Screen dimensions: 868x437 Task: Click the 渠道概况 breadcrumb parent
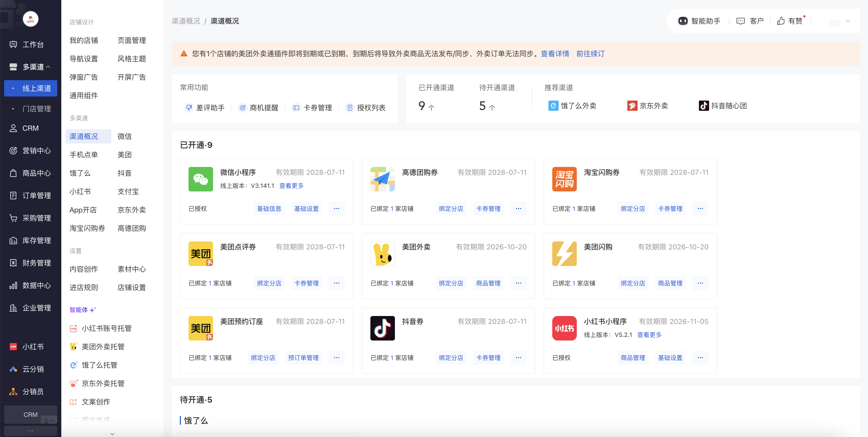click(186, 21)
